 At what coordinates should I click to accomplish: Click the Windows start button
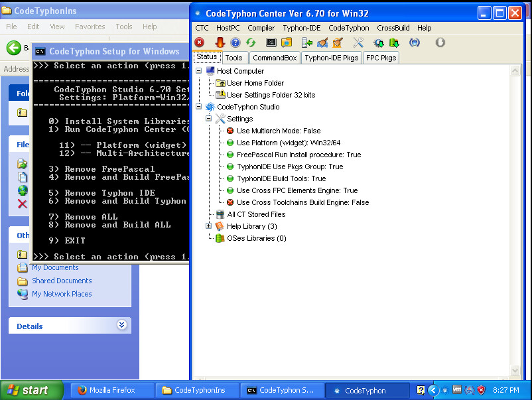coord(32,391)
